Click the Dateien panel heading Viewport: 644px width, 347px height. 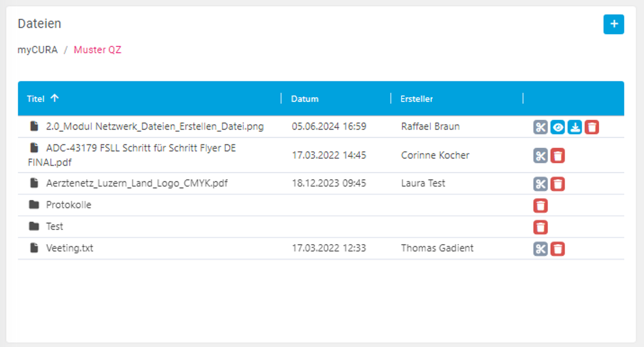point(39,24)
